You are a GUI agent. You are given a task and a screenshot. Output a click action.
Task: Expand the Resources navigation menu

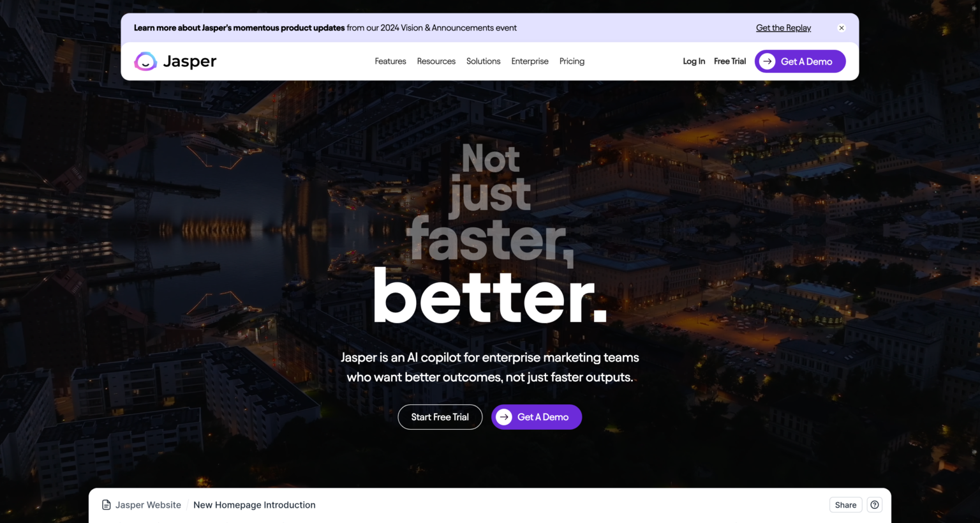click(x=436, y=61)
